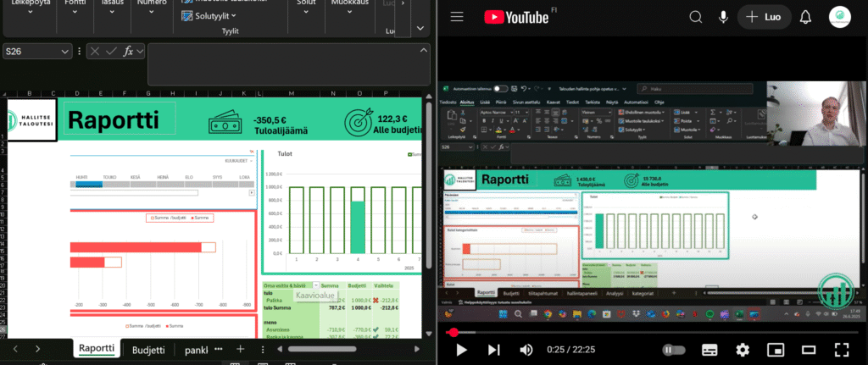Screen dimensions: 868x365
Task: Select the Raportti sheet tab
Action: pyautogui.click(x=97, y=349)
